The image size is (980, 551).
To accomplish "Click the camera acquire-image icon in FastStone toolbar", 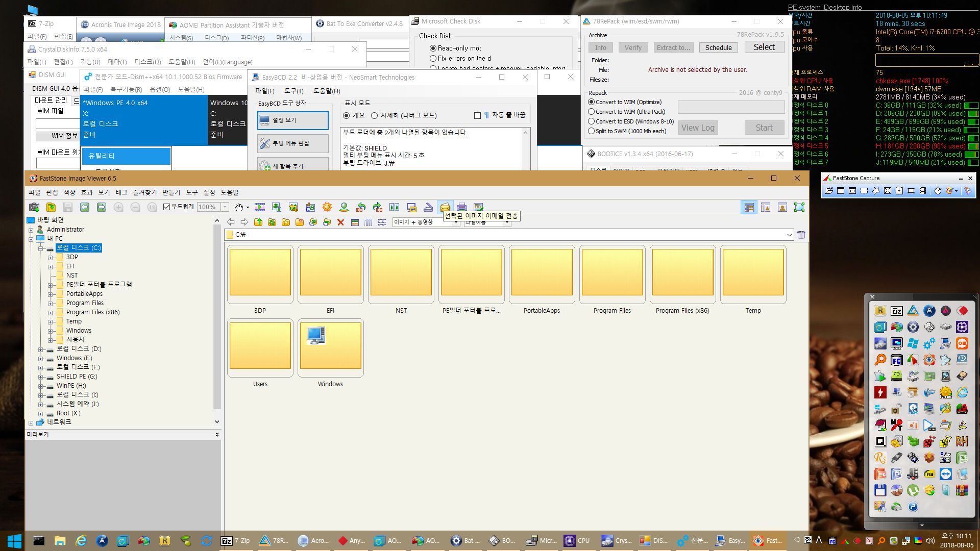I will (34, 207).
